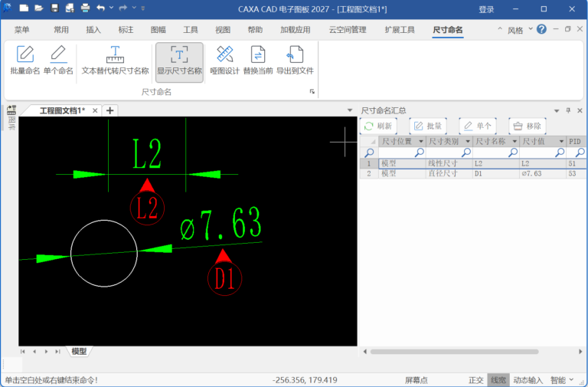This screenshot has width=588, height=387.
Task: Switch to the 视图 ribbon tab
Action: tap(223, 30)
